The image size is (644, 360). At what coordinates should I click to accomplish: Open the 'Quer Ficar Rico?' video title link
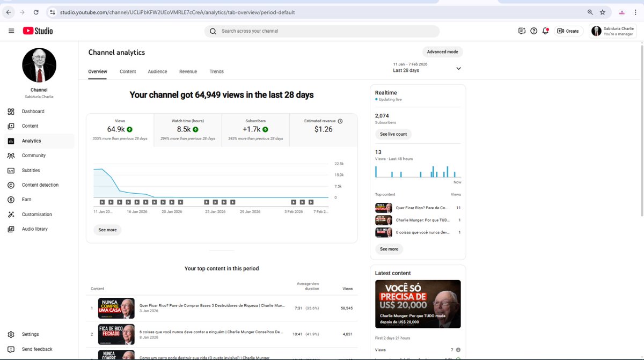pos(212,305)
